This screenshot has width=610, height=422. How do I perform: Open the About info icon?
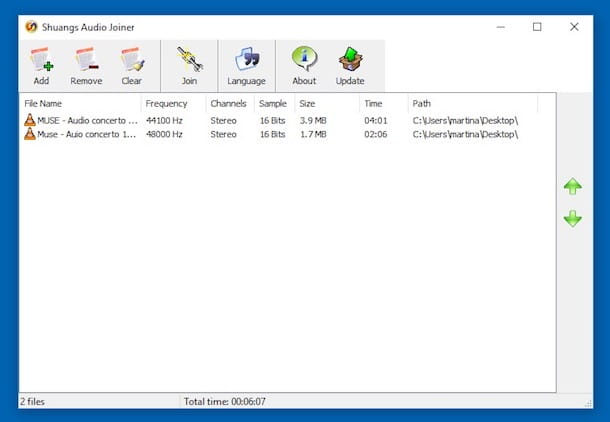tap(304, 66)
